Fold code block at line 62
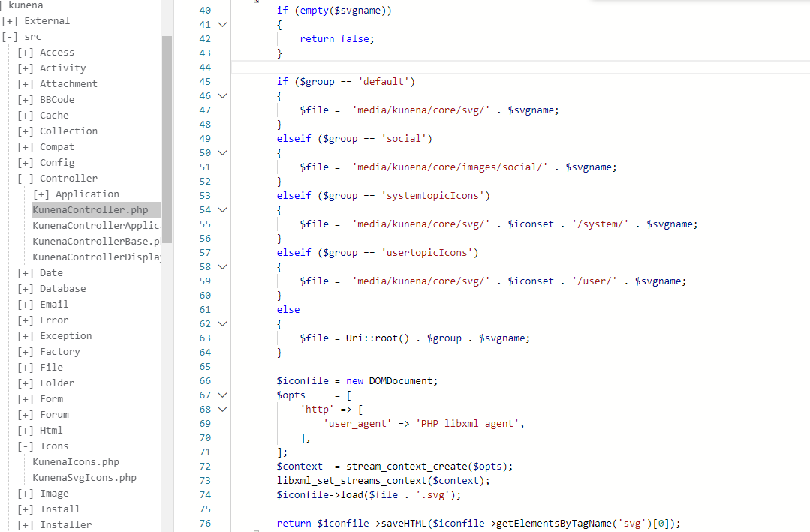Image resolution: width=810 pixels, height=532 pixels. coord(223,324)
